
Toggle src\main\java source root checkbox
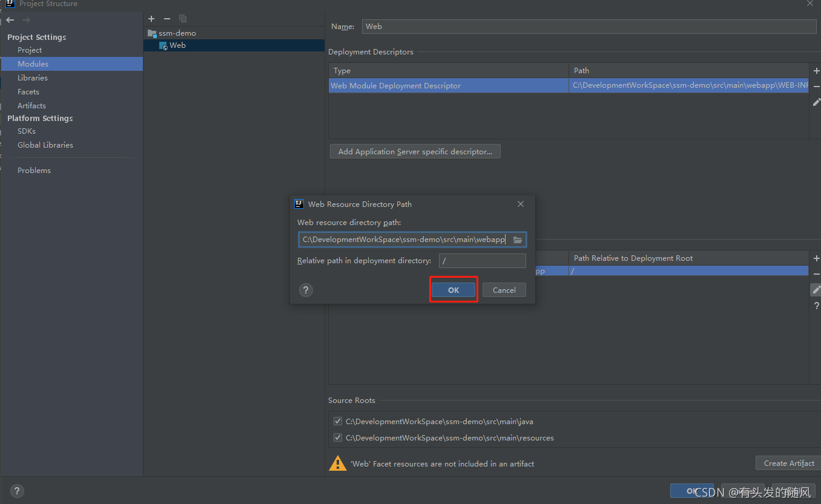pos(338,421)
